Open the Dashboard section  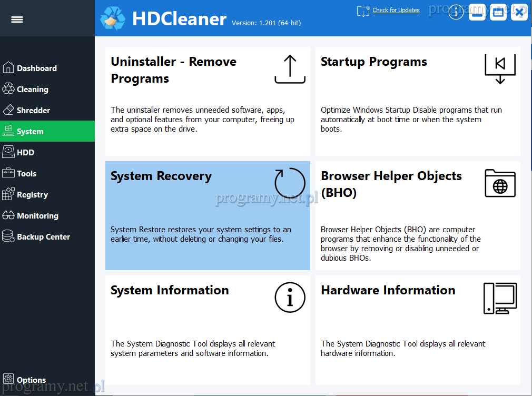coord(36,68)
